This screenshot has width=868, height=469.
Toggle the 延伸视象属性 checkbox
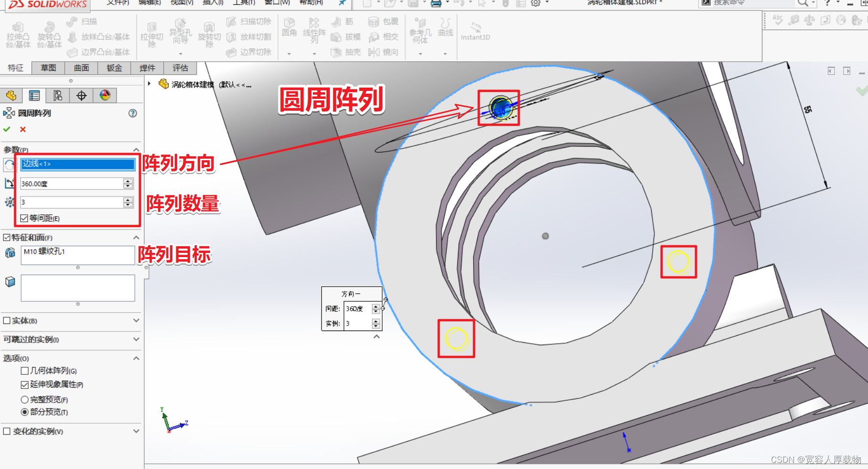[x=25, y=385]
